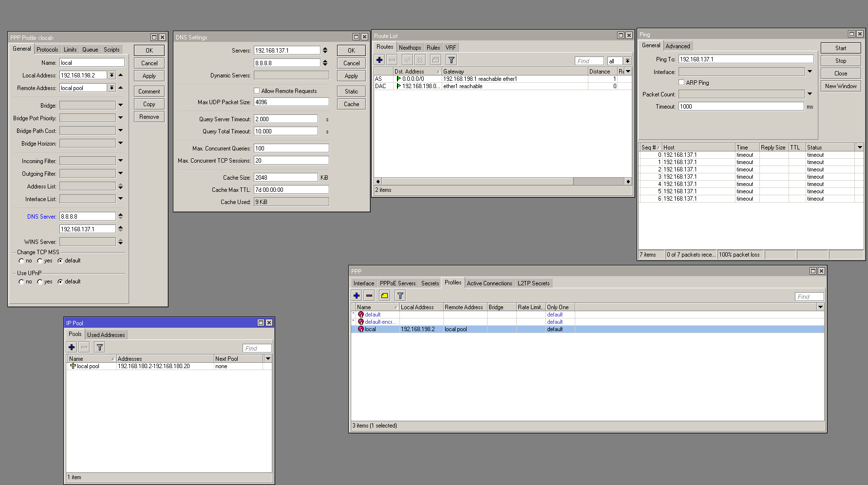Open the Remote Address dropdown in PPP Profile

coord(112,88)
